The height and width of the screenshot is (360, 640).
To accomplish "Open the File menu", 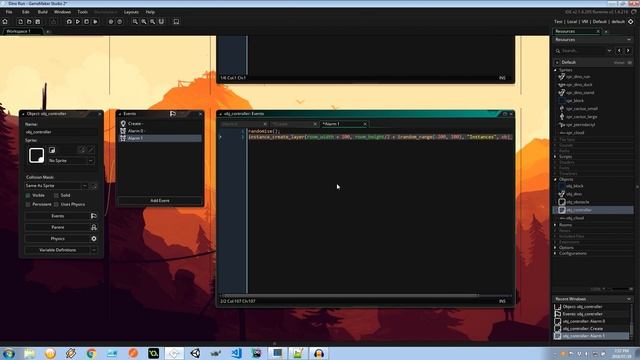I will (x=9, y=12).
